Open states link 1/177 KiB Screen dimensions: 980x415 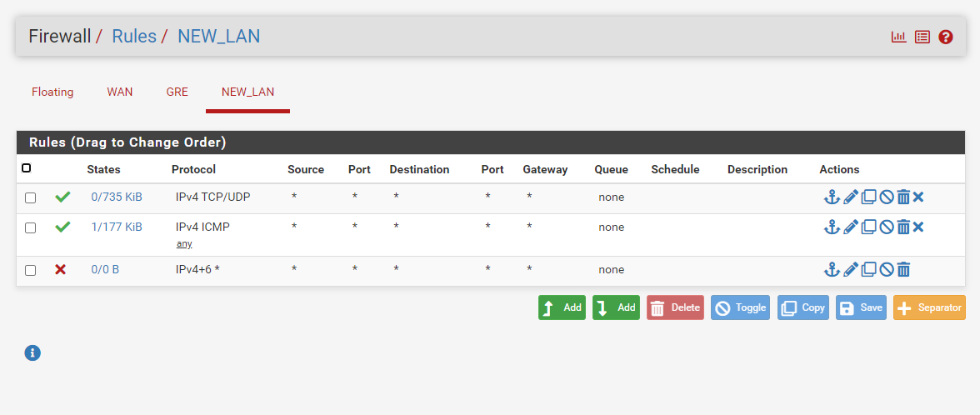pos(117,227)
